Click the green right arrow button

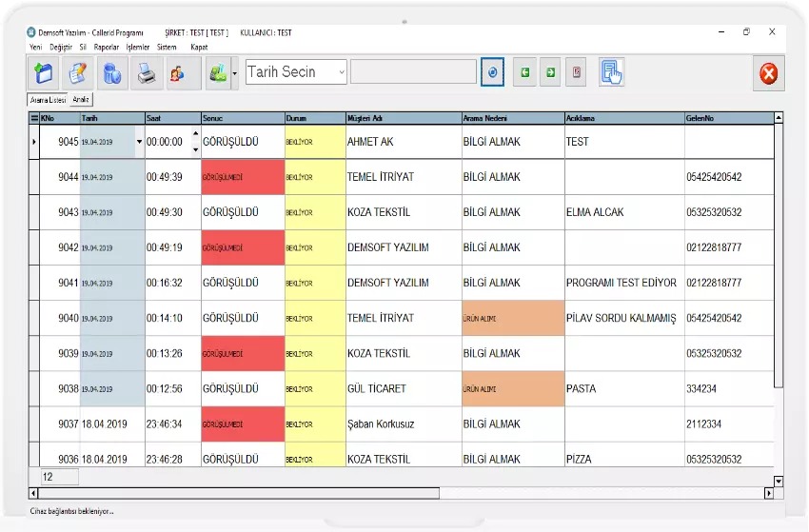(550, 72)
